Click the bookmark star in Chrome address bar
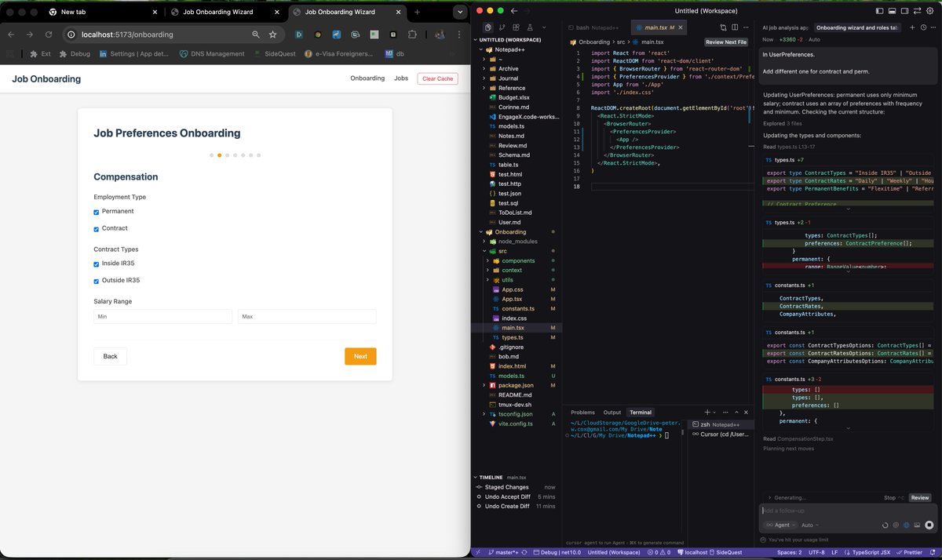Viewport: 942px width, 560px height. pyautogui.click(x=272, y=35)
